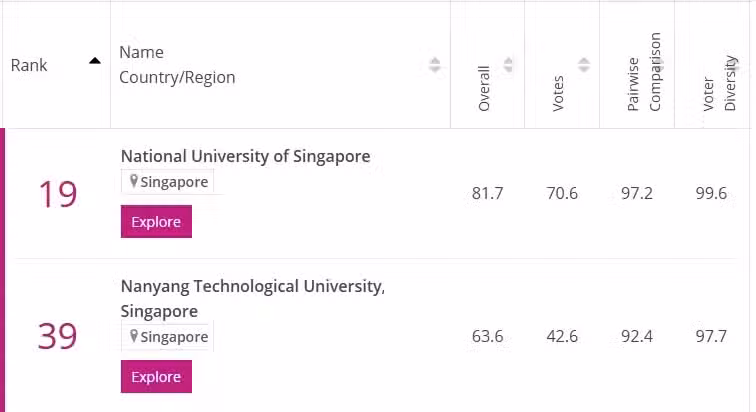The width and height of the screenshot is (756, 412).
Task: Select the Singapore tag under Nanyang Technological
Action: (x=167, y=336)
